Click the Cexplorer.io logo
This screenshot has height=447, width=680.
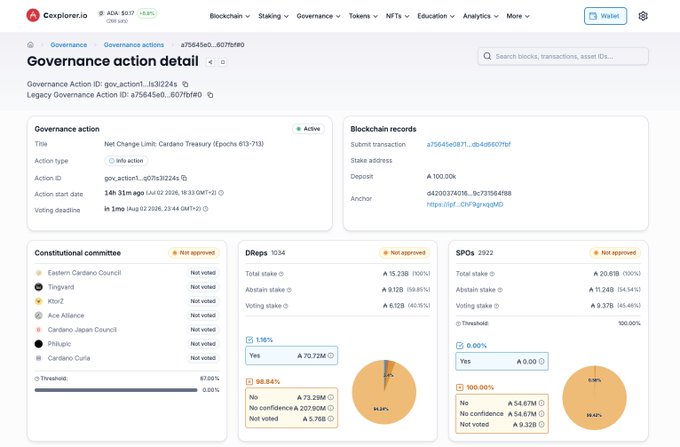[x=57, y=16]
